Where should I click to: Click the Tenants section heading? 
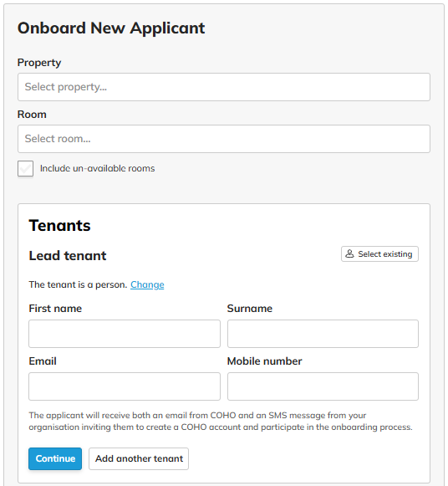[59, 225]
